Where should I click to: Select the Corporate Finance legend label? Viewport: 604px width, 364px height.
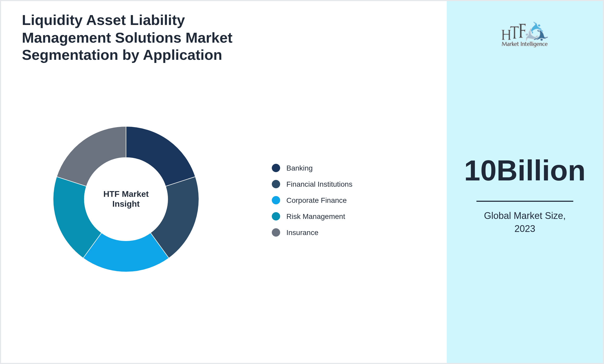[316, 200]
